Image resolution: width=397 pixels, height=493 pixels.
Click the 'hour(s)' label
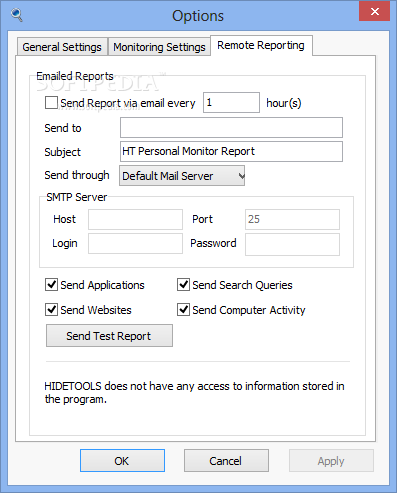284,103
